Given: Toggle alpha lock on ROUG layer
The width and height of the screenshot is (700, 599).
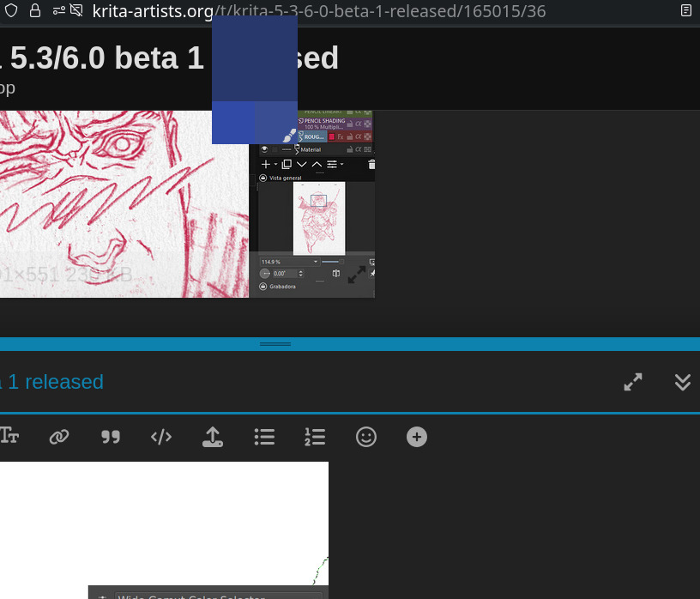Looking at the screenshot, I should point(359,136).
